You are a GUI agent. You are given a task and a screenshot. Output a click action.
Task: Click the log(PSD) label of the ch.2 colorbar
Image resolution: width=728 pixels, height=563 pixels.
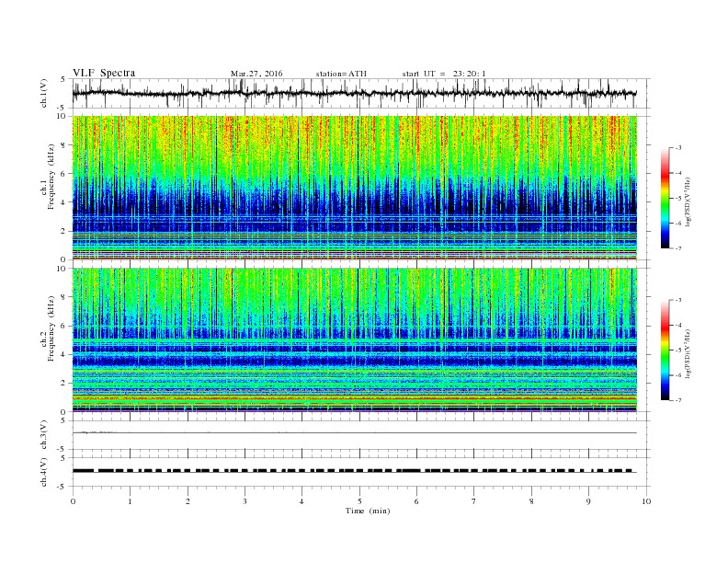click(688, 353)
